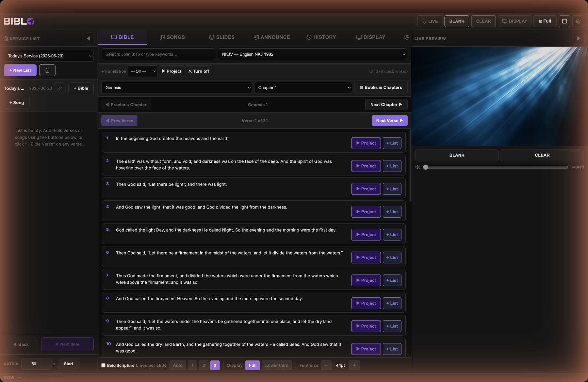Screen dimensions: 588x382
Task: Open NKJV translation dropdown
Action: [312, 54]
